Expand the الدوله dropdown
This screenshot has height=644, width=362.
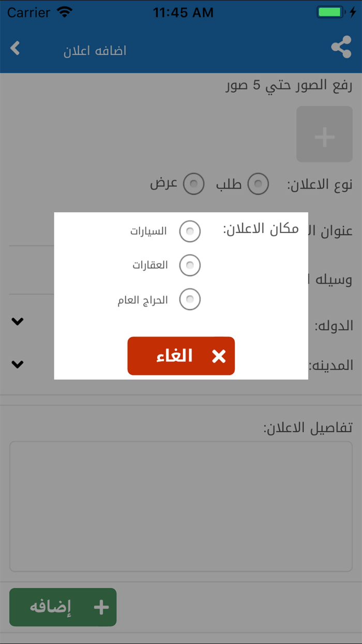pos(17,321)
